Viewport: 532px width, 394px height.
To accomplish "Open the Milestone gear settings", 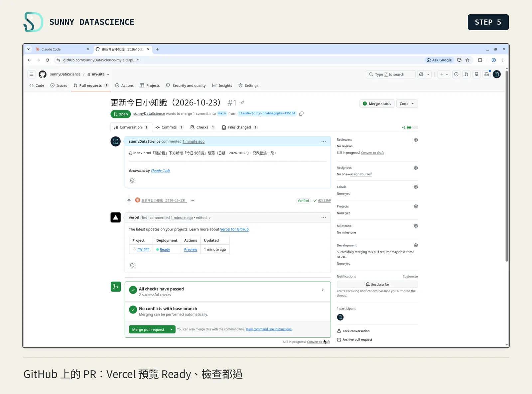I will pos(416,226).
